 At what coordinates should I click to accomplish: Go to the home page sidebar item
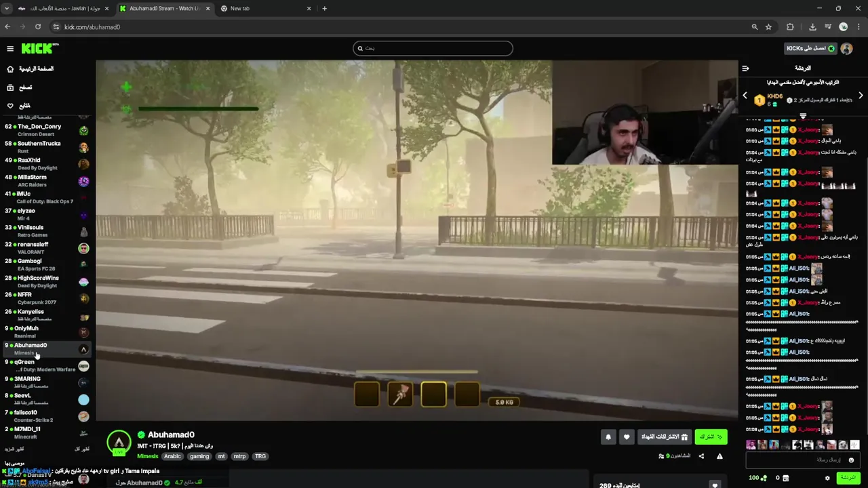[30, 69]
